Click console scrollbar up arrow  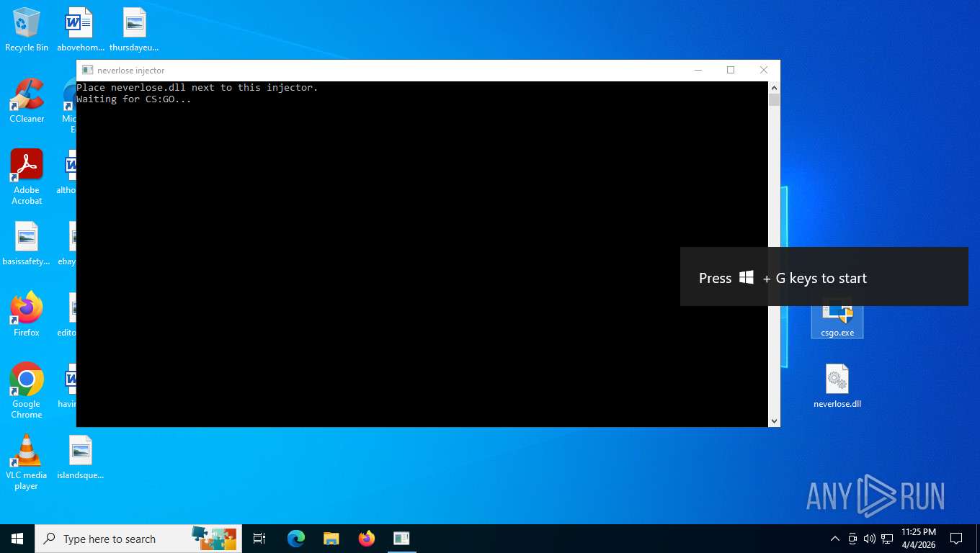[x=775, y=86]
